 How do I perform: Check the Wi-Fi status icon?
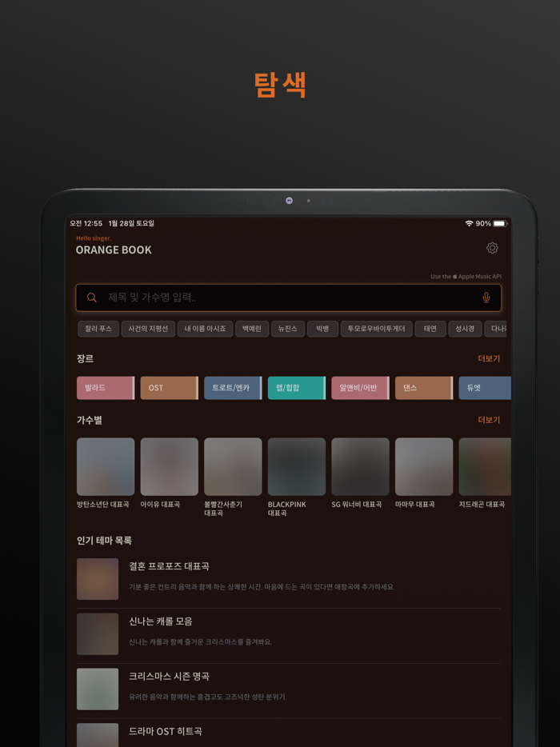click(469, 223)
